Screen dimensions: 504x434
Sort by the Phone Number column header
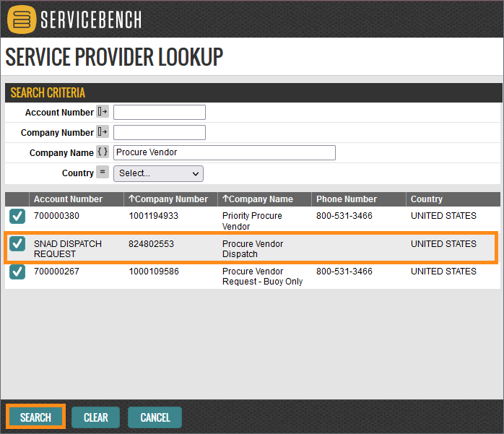pos(347,199)
